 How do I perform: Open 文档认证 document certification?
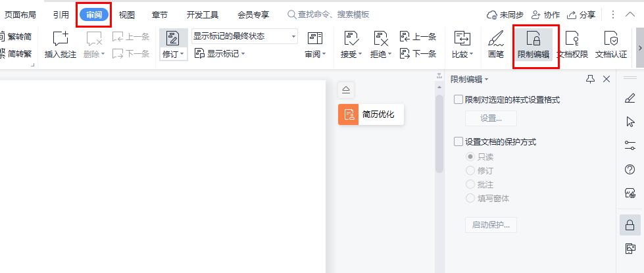click(611, 44)
